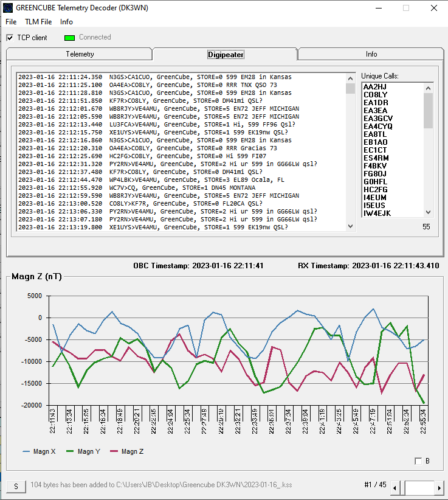
Task: Click the OBC Timestamp label
Action: tap(162, 266)
